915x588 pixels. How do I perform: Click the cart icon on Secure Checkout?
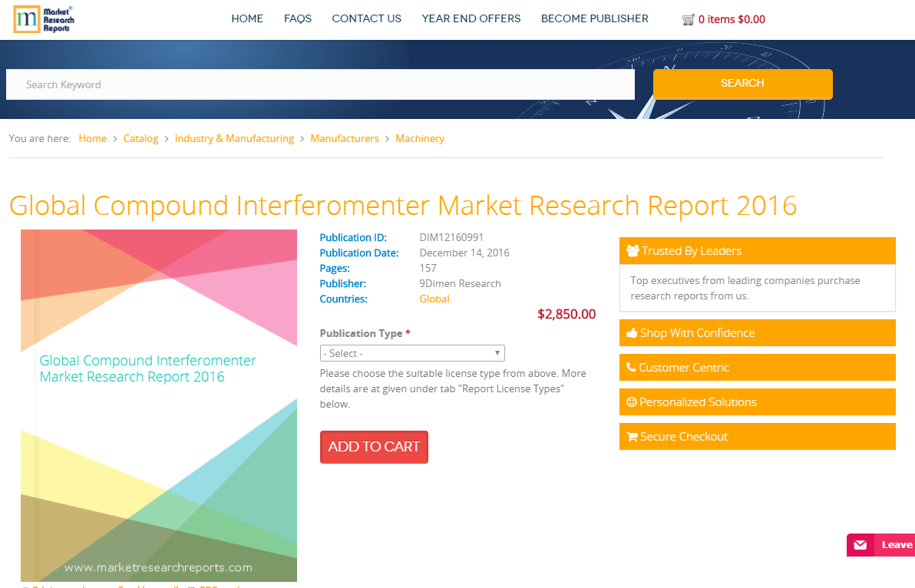[632, 436]
